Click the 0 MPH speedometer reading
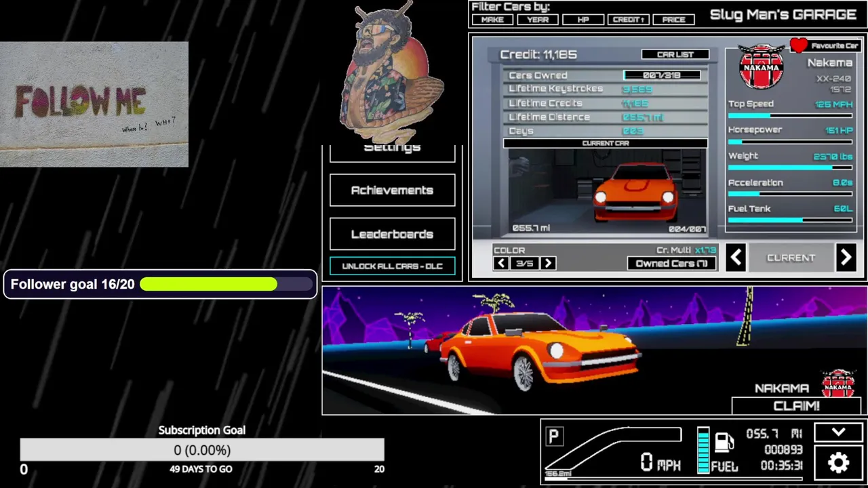868x488 pixels. point(660,463)
